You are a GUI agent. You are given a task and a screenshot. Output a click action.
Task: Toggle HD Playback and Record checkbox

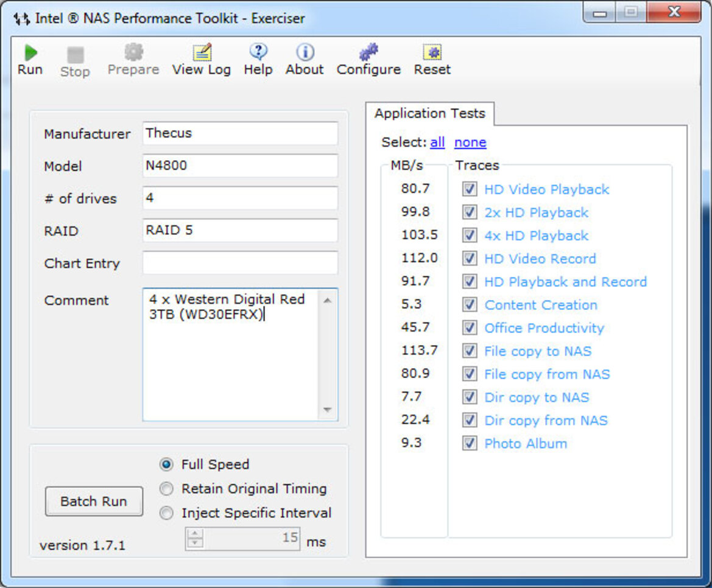click(x=470, y=281)
